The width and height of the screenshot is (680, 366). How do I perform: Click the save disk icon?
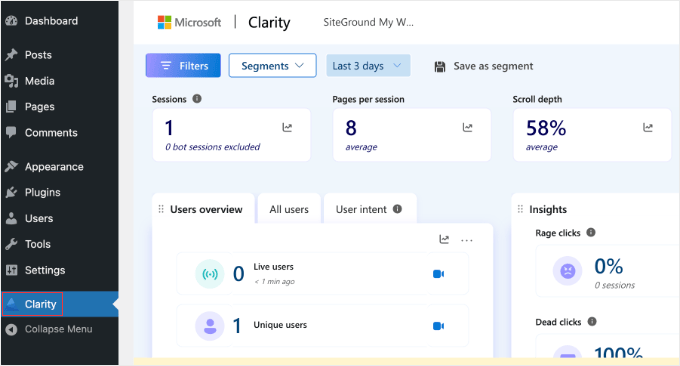(x=440, y=66)
